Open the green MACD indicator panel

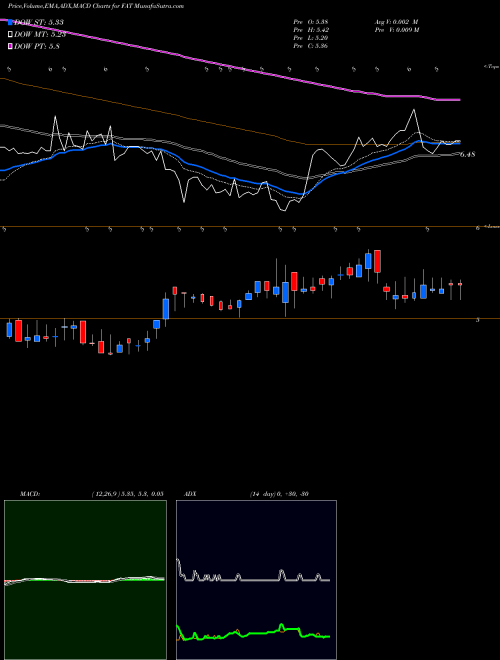[85, 580]
